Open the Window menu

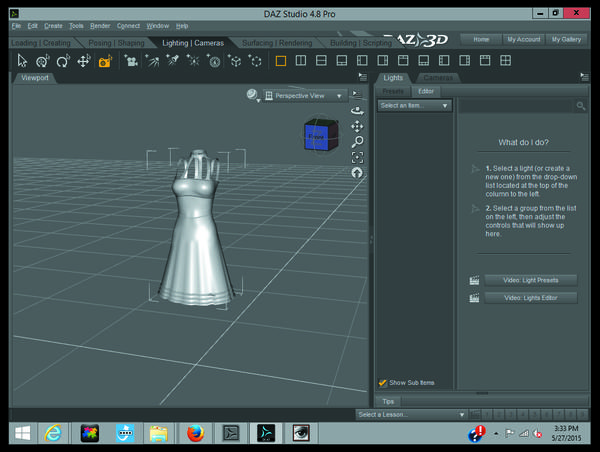coord(158,26)
